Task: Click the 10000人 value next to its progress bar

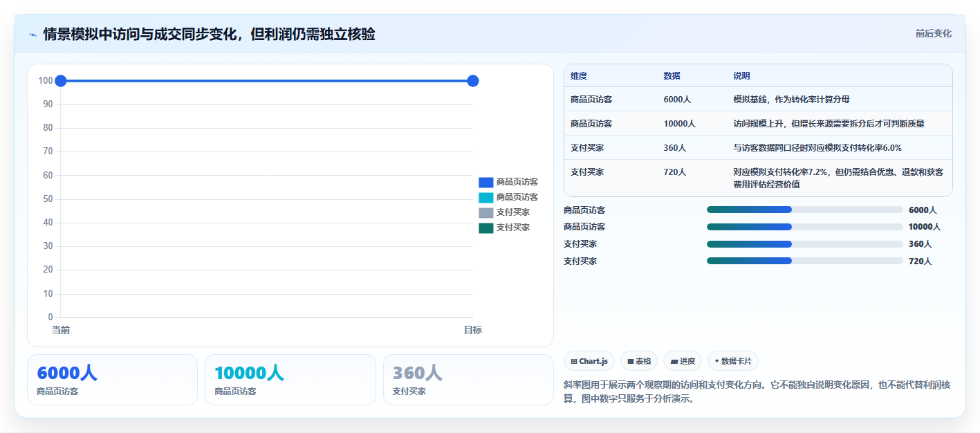Action: click(x=925, y=227)
